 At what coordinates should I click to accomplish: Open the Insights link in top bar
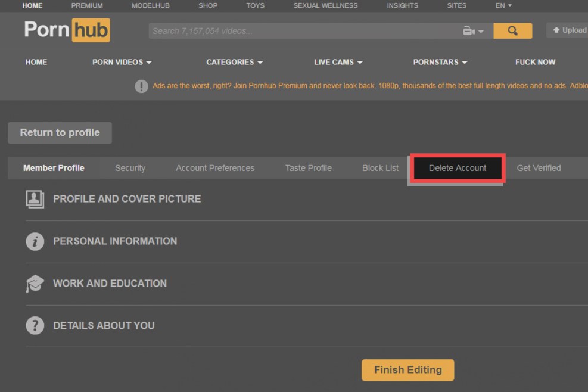pos(402,5)
